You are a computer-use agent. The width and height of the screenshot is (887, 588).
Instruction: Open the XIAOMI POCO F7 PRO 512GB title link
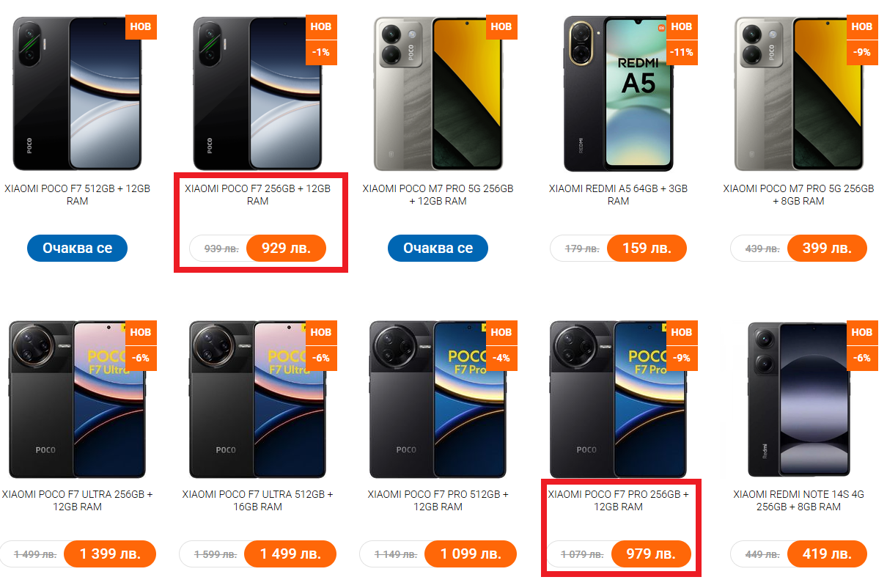point(438,500)
